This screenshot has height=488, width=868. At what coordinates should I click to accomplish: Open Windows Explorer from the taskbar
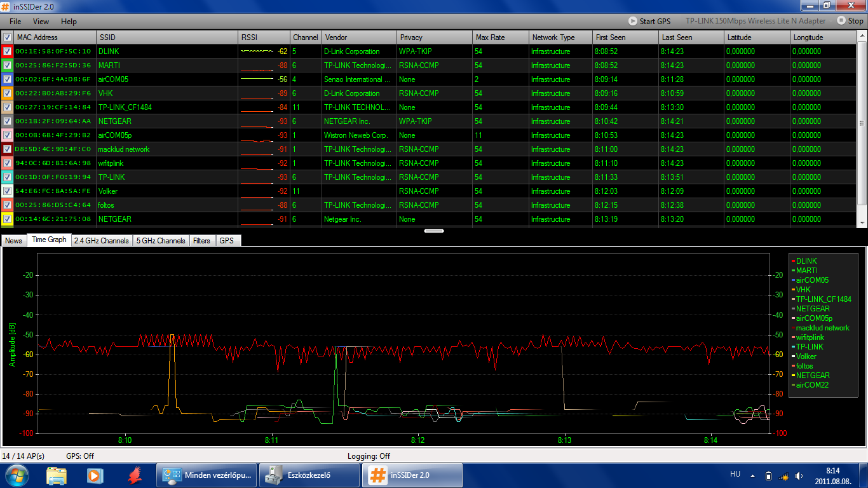[x=57, y=475]
